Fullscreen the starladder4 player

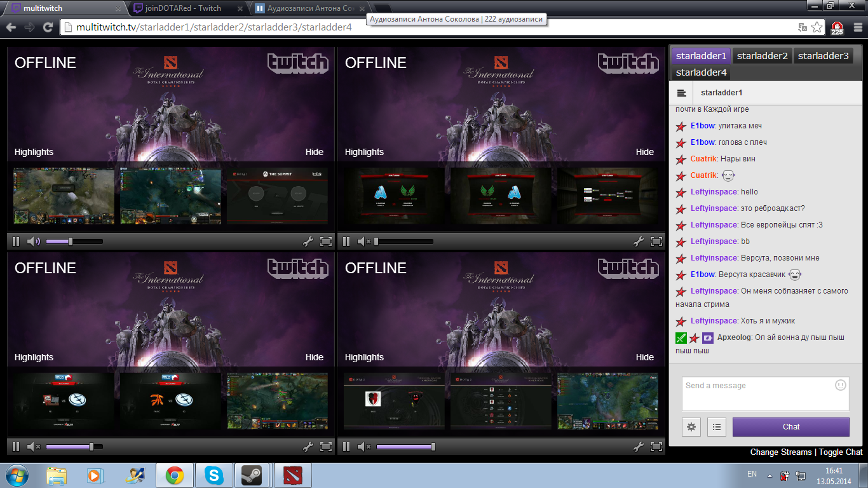coord(656,447)
